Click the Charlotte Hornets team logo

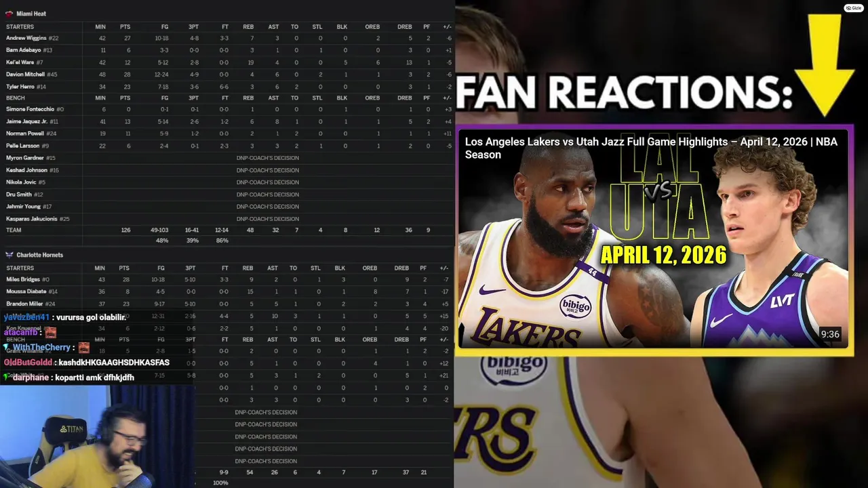point(9,255)
